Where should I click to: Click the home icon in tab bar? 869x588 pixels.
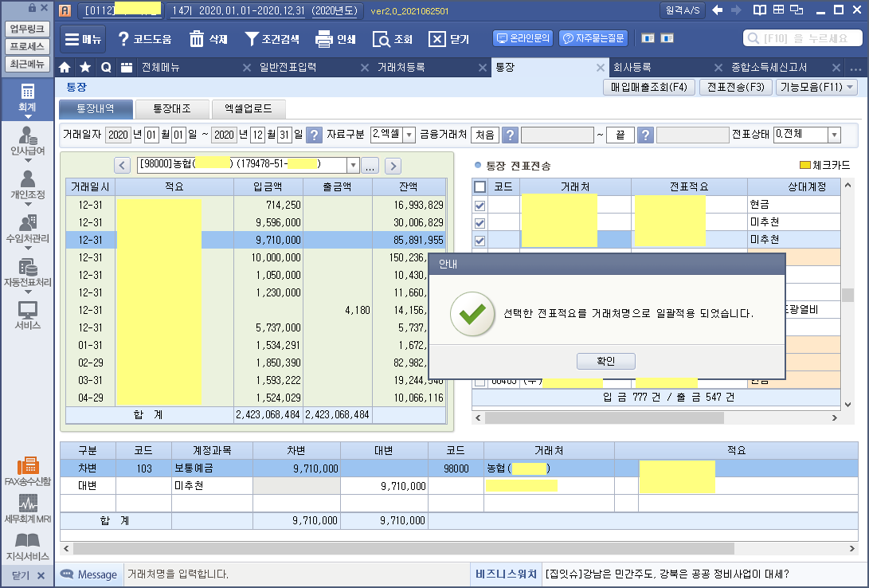tap(65, 68)
